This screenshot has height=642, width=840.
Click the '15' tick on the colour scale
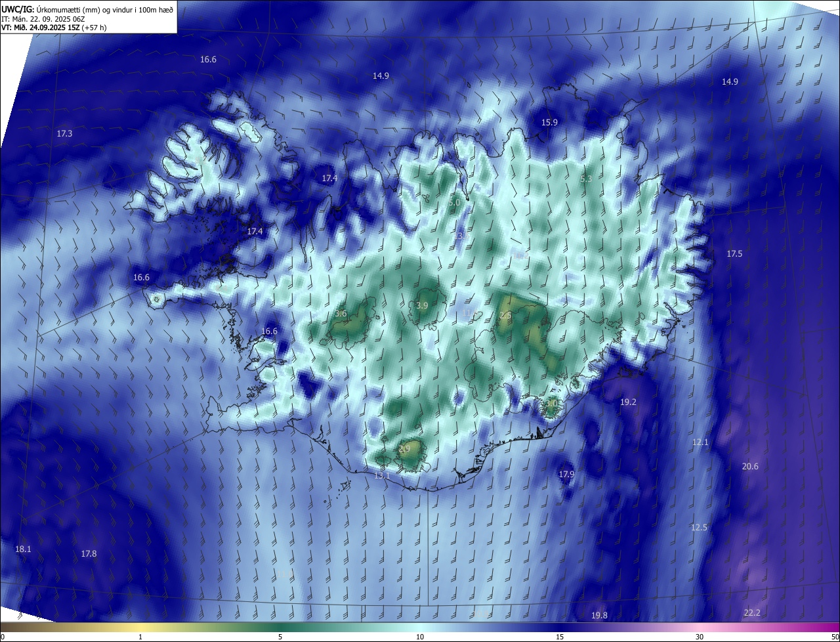tap(560, 637)
